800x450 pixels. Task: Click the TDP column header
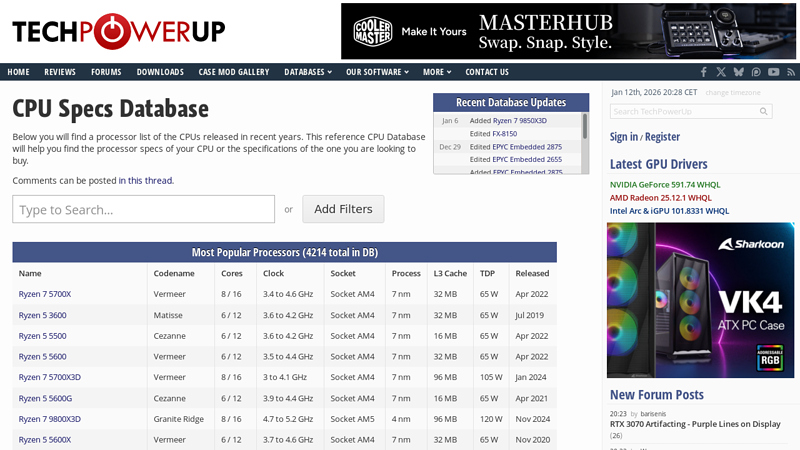click(x=487, y=273)
